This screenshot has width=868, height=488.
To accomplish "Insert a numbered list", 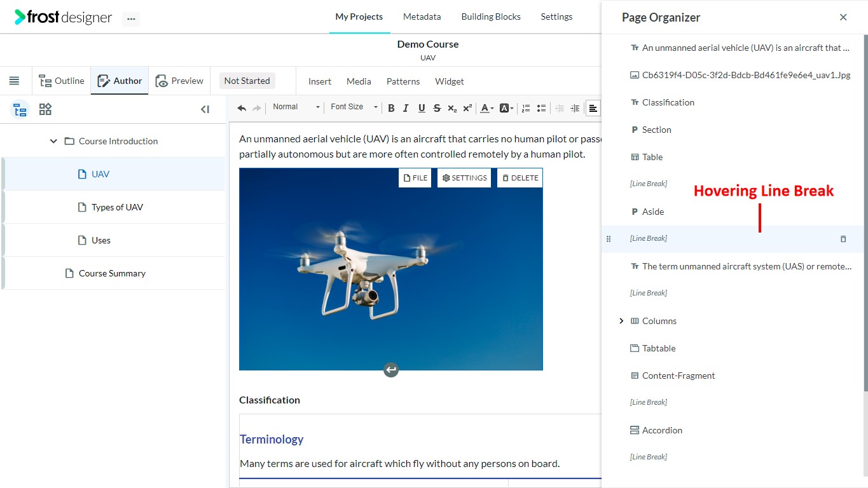I will click(x=526, y=108).
